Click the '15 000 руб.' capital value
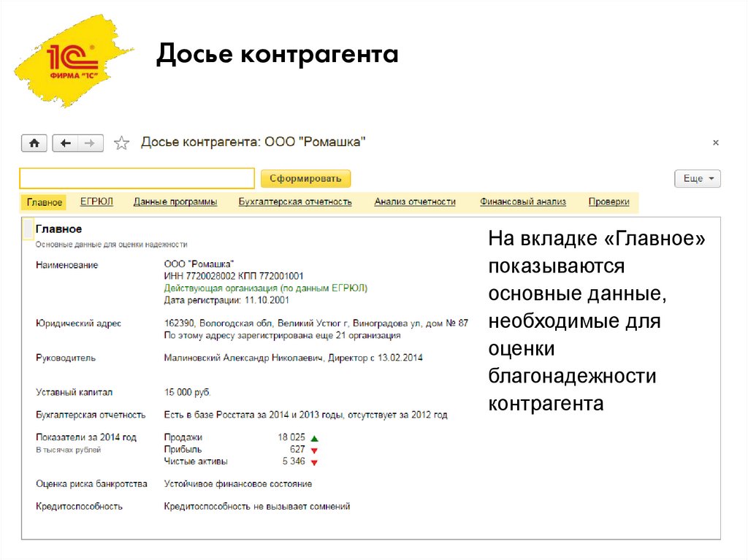The image size is (748, 560). (188, 392)
